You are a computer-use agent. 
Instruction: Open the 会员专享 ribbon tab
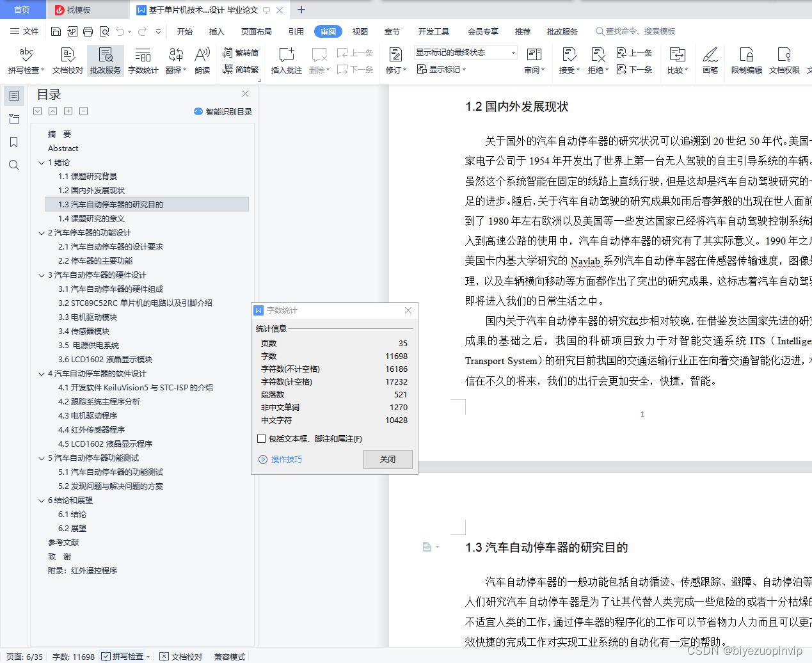pyautogui.click(x=482, y=31)
